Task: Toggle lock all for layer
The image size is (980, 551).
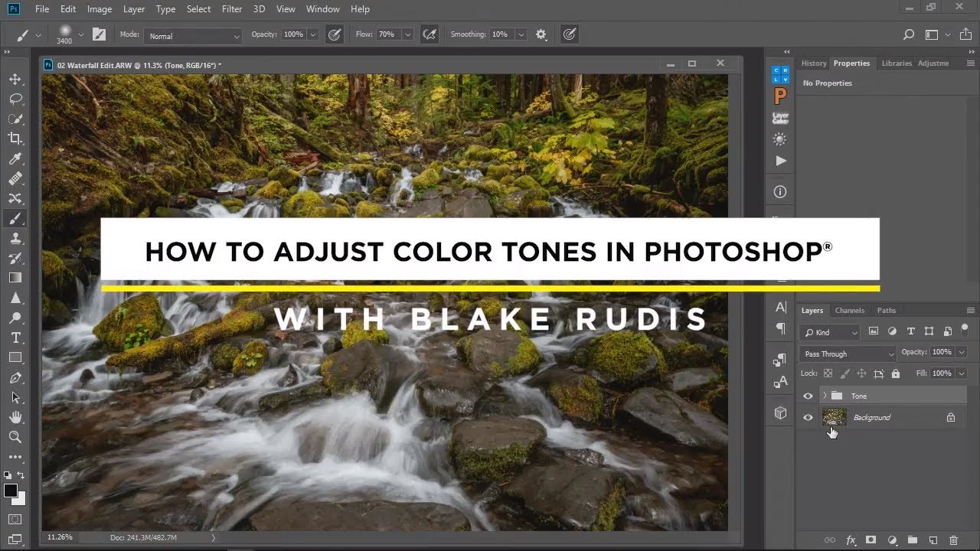Action: click(895, 373)
